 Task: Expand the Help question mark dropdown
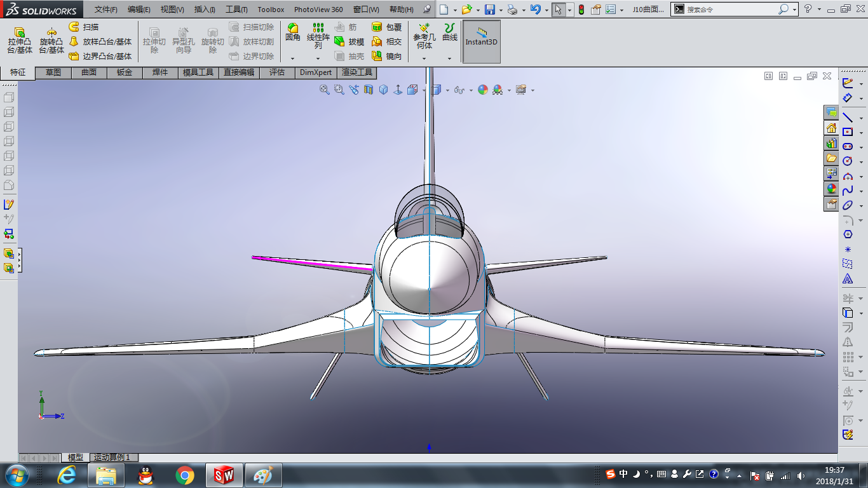(818, 10)
